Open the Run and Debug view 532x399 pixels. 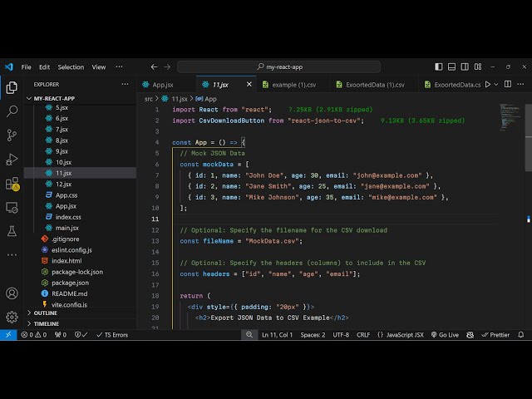(x=12, y=159)
